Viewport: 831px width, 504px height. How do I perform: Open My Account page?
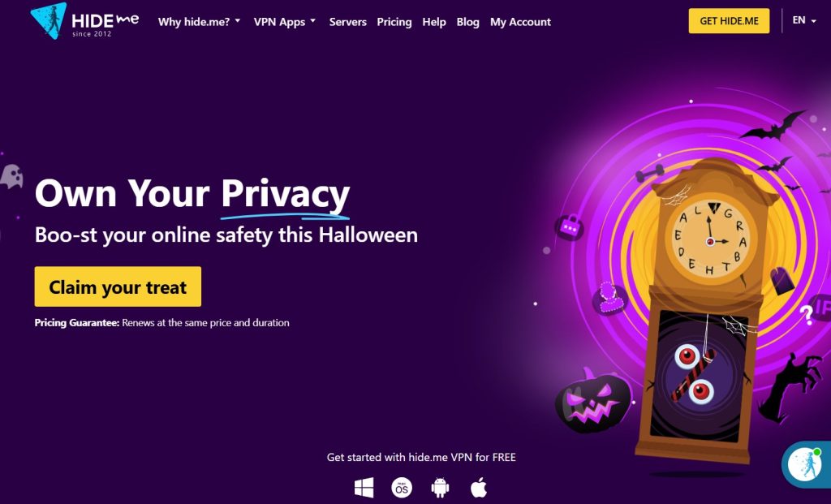[520, 22]
